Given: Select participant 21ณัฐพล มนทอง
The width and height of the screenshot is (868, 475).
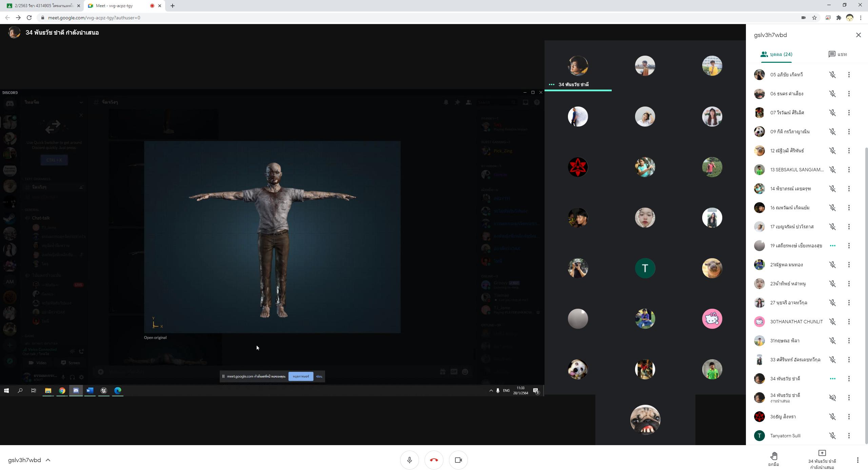Looking at the screenshot, I should (x=805, y=265).
